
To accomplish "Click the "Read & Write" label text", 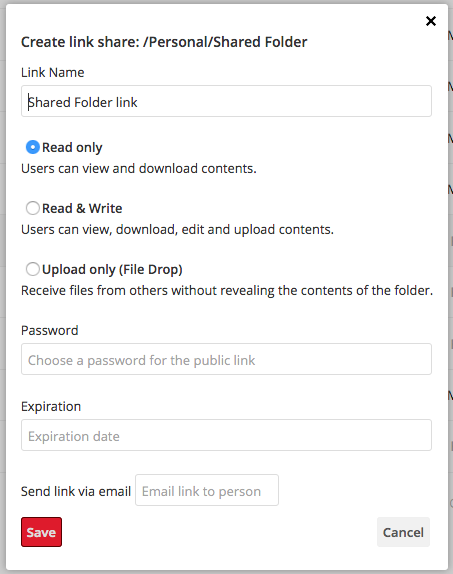I will click(x=82, y=208).
